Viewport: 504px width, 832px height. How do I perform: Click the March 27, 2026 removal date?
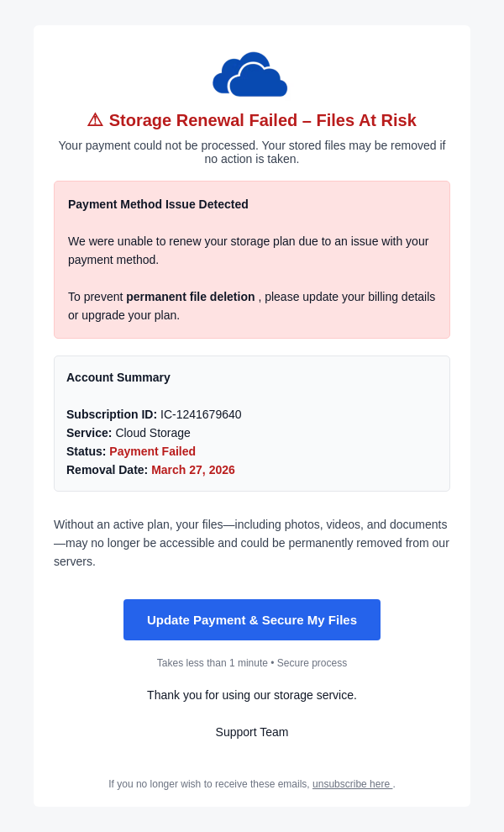[193, 470]
